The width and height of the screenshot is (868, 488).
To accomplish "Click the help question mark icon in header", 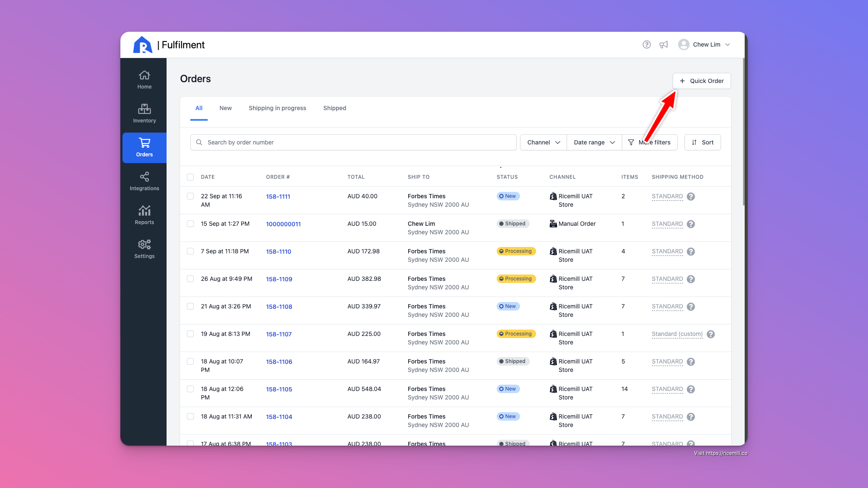I will [646, 44].
